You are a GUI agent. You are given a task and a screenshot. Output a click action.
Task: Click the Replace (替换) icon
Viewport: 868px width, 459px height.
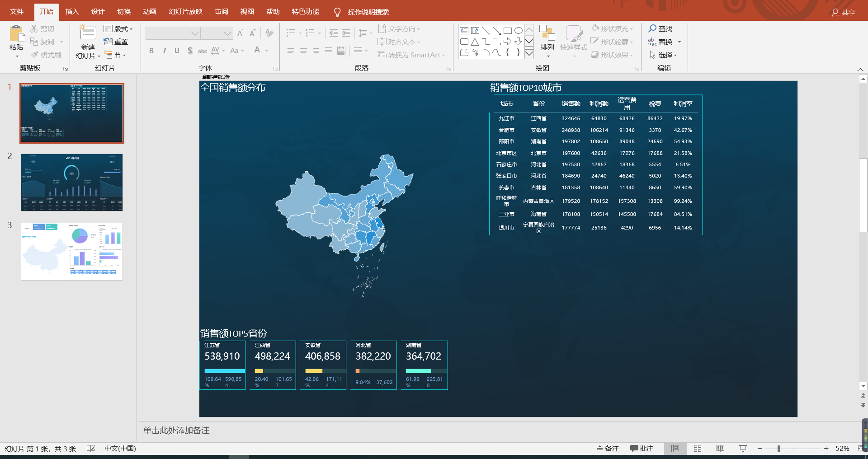point(652,42)
